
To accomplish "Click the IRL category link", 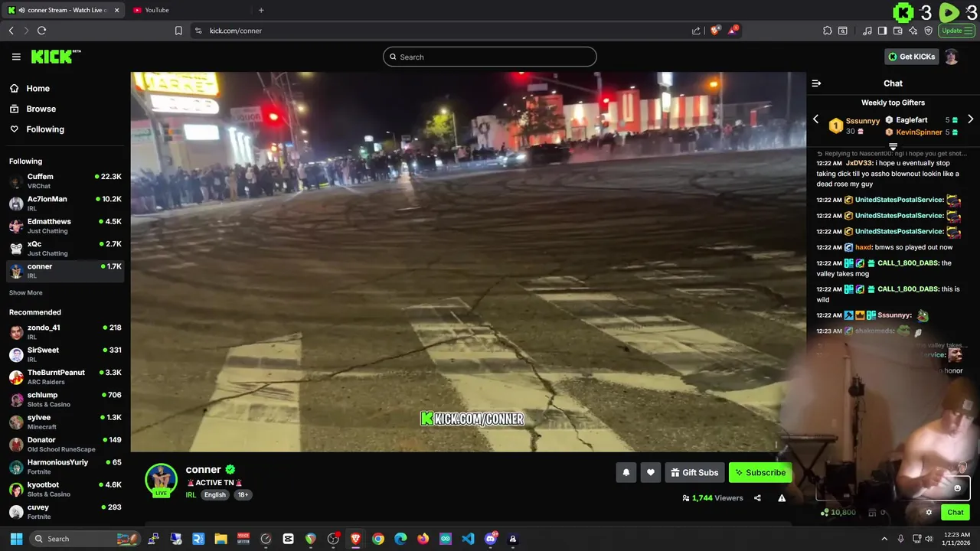I will (x=191, y=495).
